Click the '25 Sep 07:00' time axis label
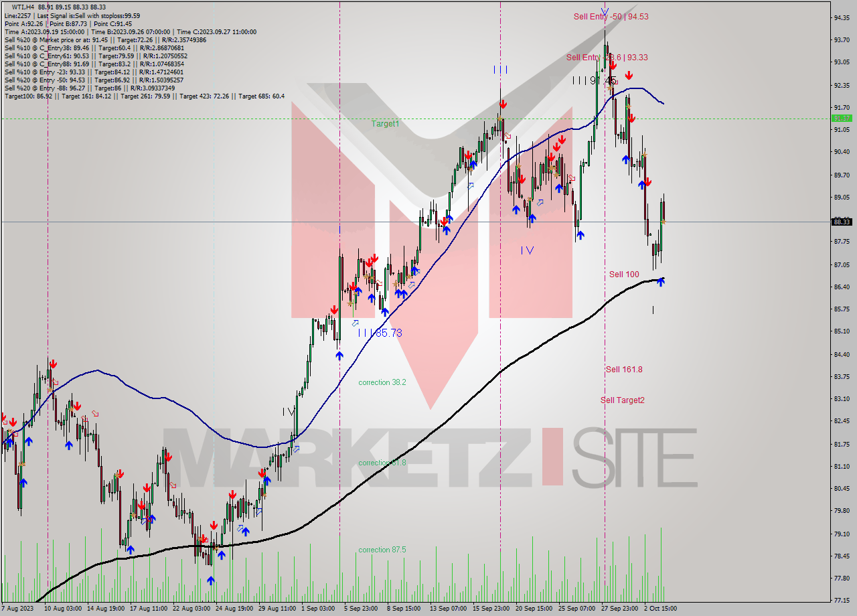Viewport: 857px width, 616px height. 577,609
